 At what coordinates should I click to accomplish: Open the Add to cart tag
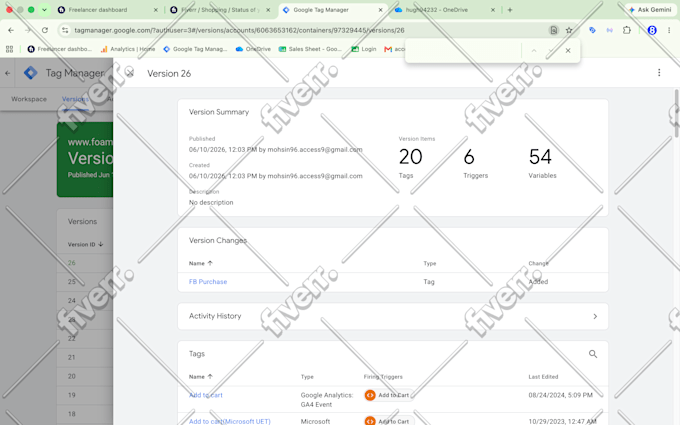[206, 395]
